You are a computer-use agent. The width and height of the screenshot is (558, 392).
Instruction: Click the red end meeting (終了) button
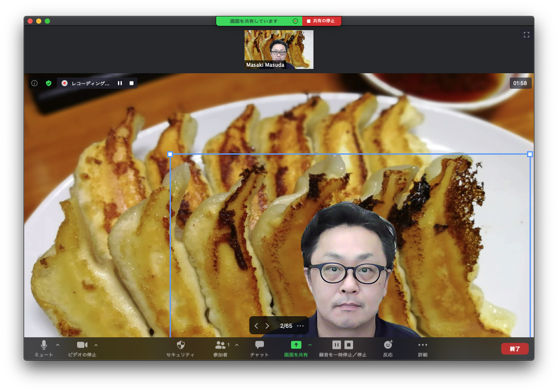pyautogui.click(x=515, y=348)
